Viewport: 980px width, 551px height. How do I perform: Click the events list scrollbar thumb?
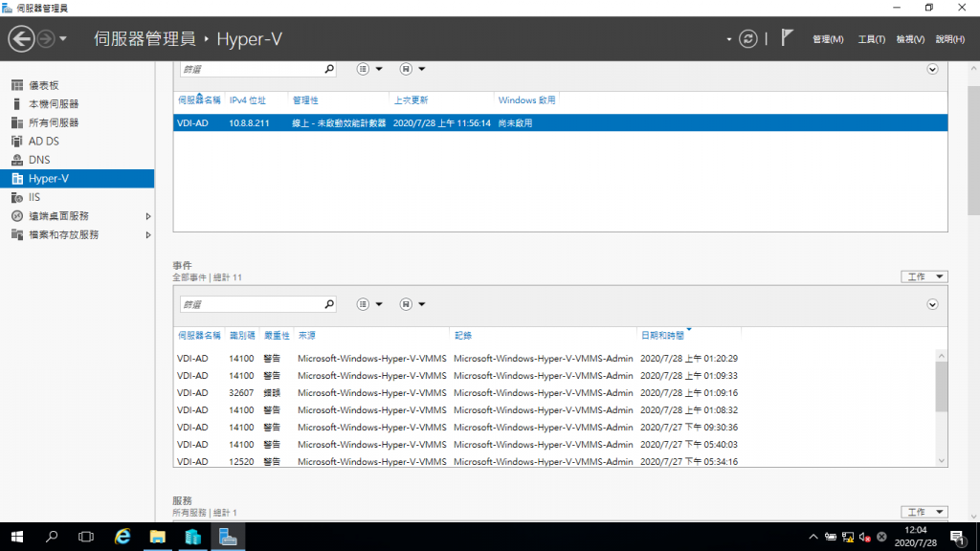942,386
